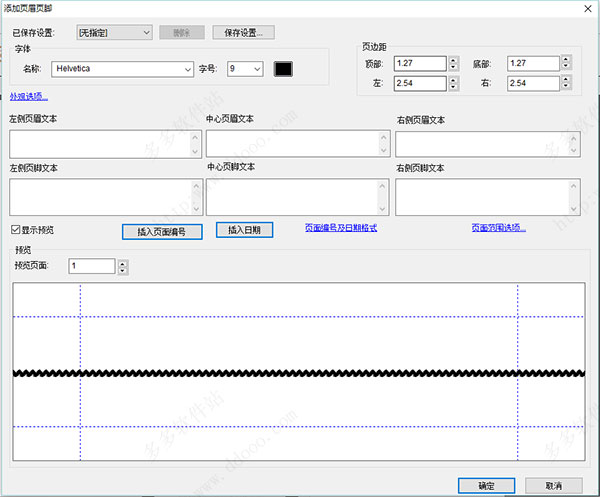This screenshot has width=600, height=497.
Task: Confirm with the 确定 button
Action: (x=486, y=486)
